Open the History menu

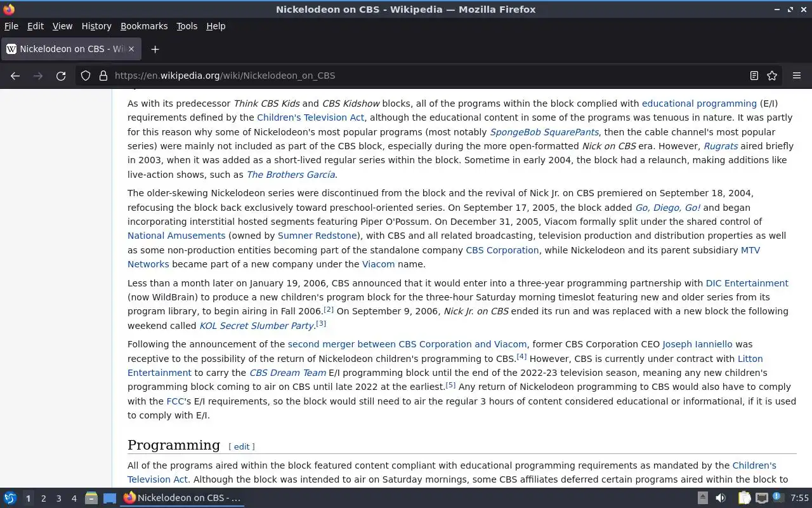96,26
